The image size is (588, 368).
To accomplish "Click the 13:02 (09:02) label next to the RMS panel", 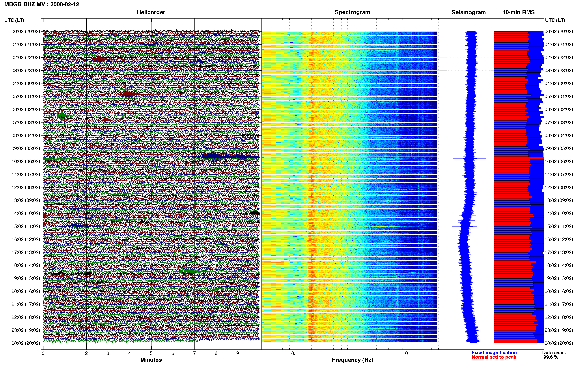I will tap(559, 200).
